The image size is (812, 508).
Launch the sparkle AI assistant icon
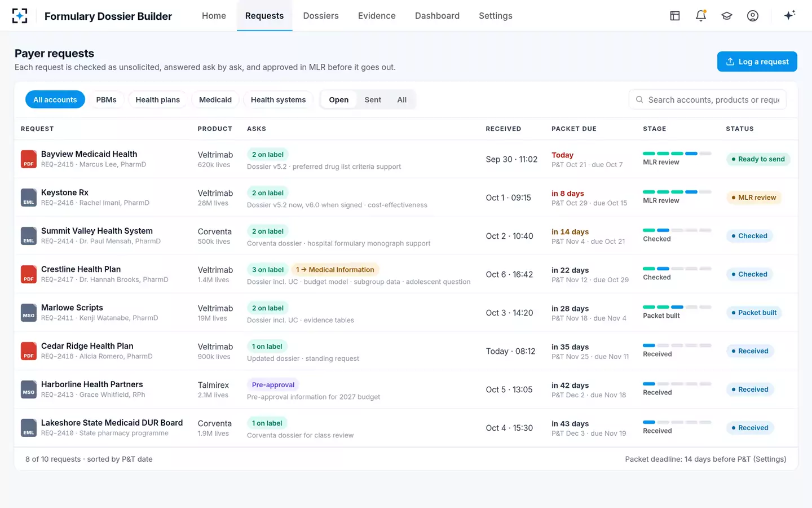[x=789, y=15]
